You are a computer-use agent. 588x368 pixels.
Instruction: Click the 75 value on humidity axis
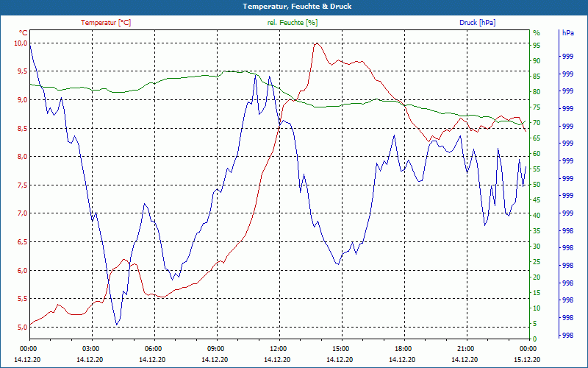click(537, 107)
